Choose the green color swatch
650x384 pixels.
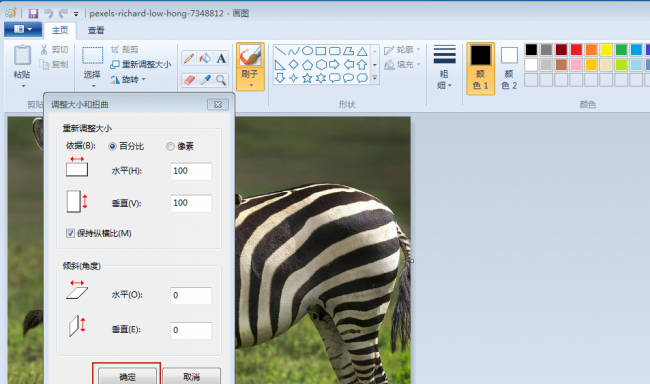621,50
